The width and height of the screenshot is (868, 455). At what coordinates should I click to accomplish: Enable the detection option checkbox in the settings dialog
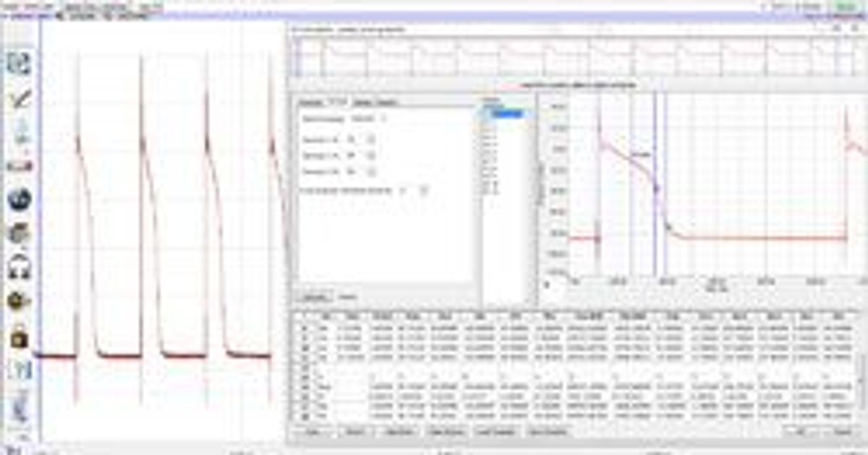[x=404, y=190]
